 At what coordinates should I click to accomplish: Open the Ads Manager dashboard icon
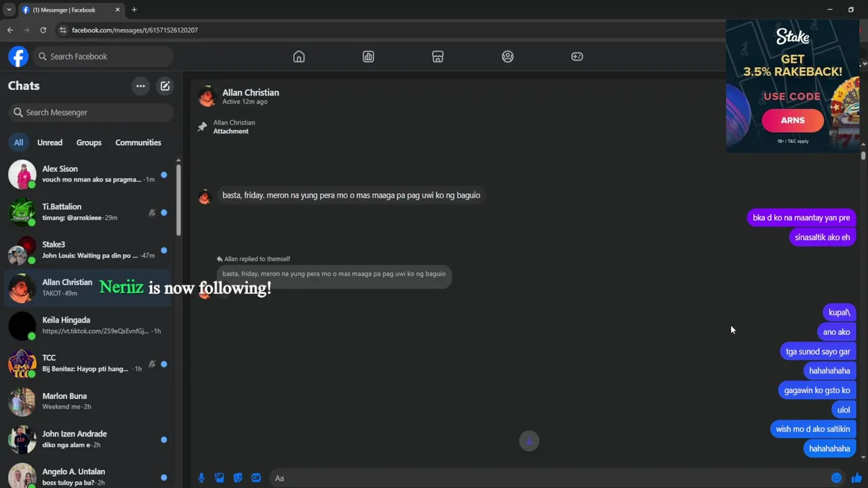point(368,56)
